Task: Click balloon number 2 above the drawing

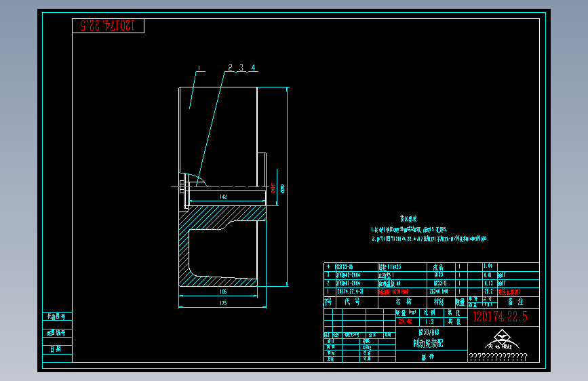Action: click(231, 68)
